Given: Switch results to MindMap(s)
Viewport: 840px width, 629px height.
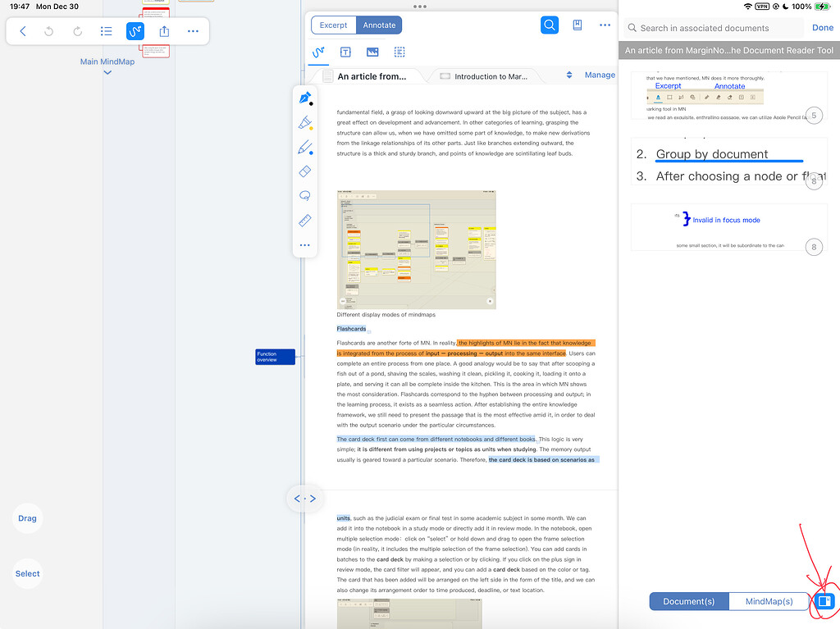Looking at the screenshot, I should pyautogui.click(x=769, y=601).
